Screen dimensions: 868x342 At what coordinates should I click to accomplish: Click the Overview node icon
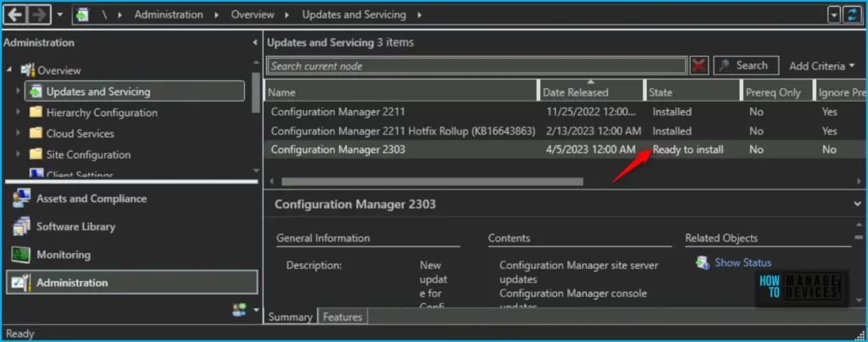(27, 70)
